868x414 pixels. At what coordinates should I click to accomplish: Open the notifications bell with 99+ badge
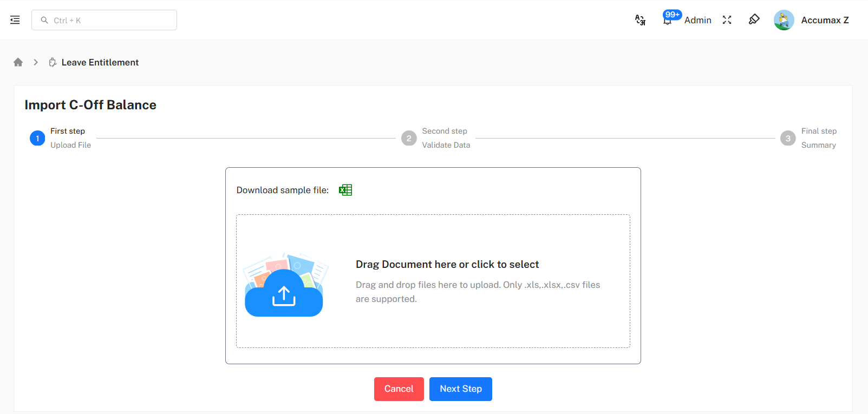click(x=668, y=20)
